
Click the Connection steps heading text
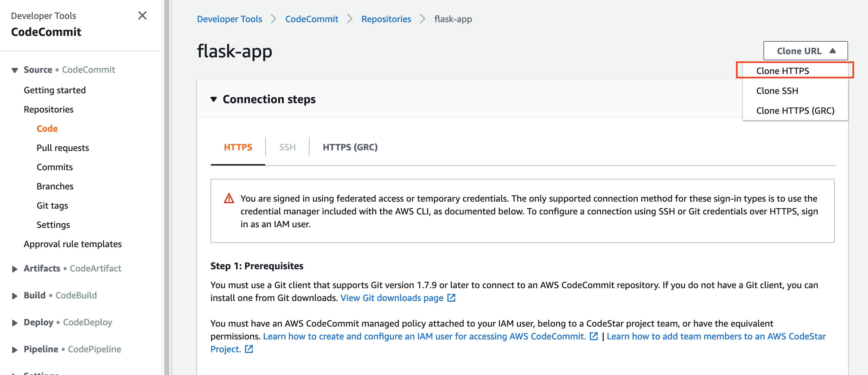[269, 99]
